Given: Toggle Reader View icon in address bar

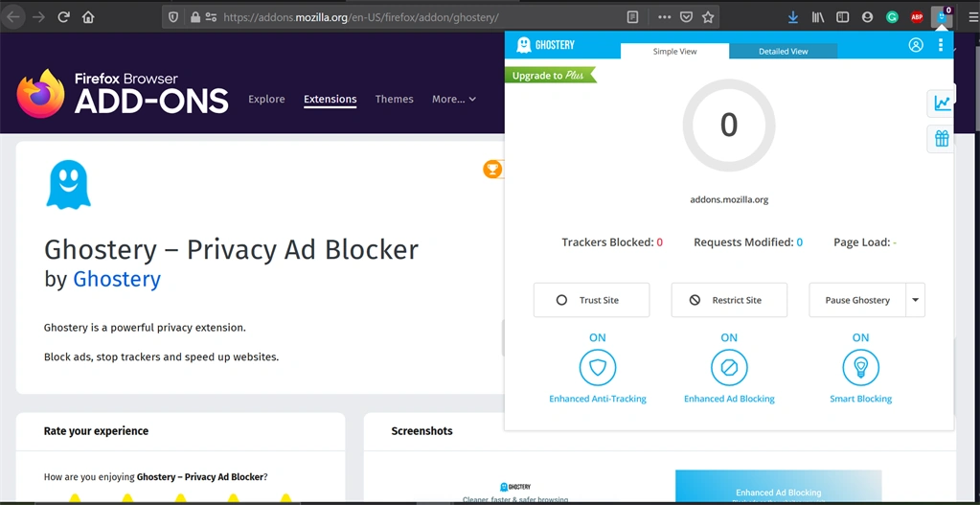Looking at the screenshot, I should point(632,17).
